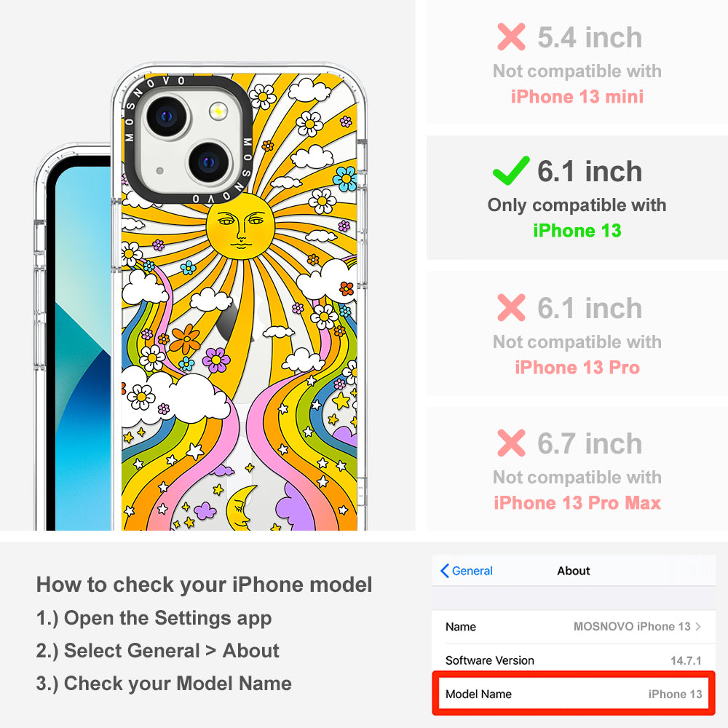Click the crescent moon on the case
Image resolution: width=728 pixels, height=728 pixels.
(242, 507)
